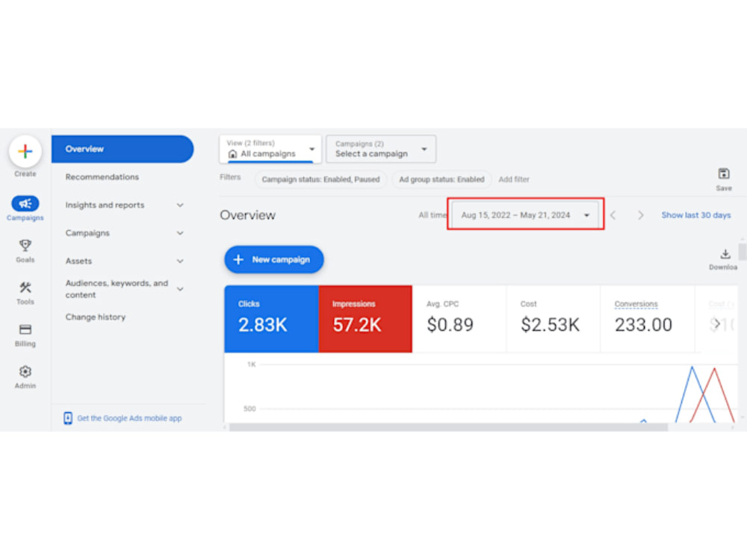Click the All time label
The width and height of the screenshot is (747, 560).
(x=433, y=215)
